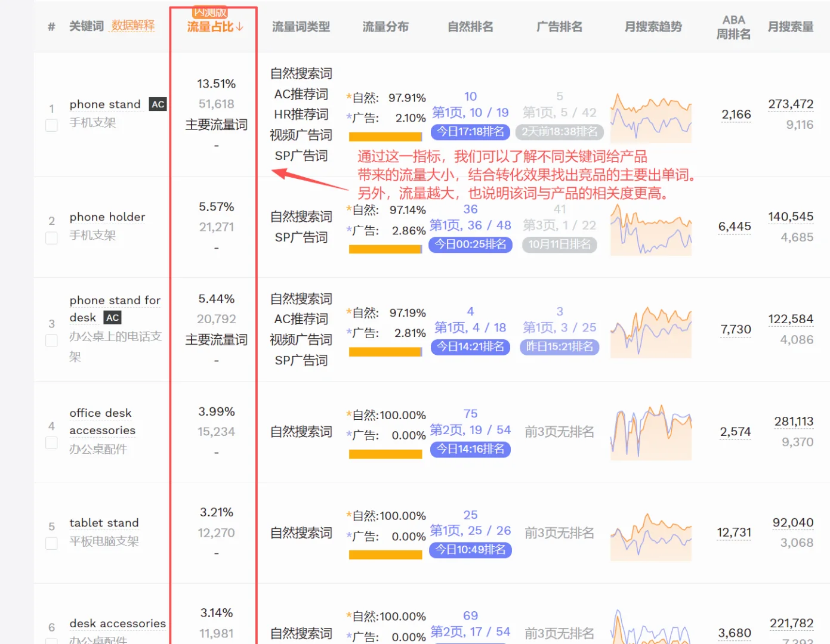
Task: Click the AC badge beside phone stand
Action: coord(158,104)
